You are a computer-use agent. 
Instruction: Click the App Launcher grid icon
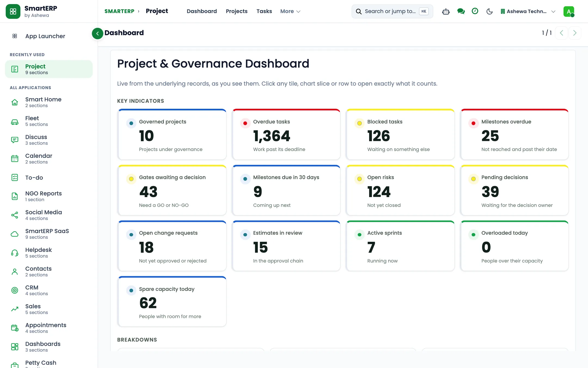15,36
